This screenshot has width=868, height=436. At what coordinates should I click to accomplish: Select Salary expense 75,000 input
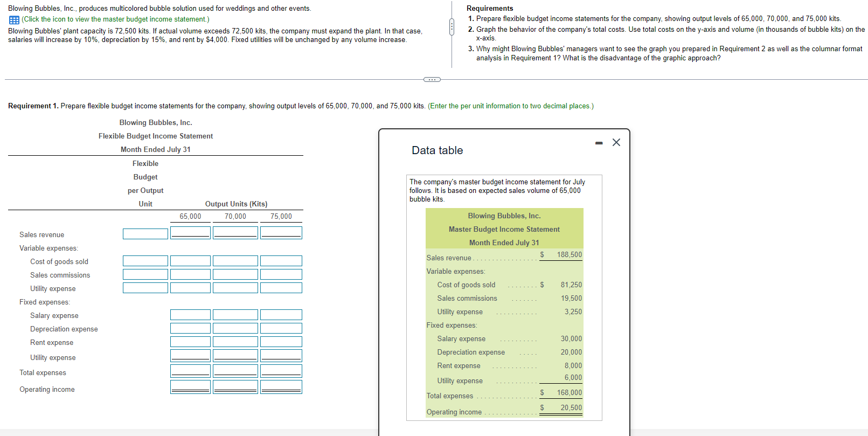tap(281, 315)
